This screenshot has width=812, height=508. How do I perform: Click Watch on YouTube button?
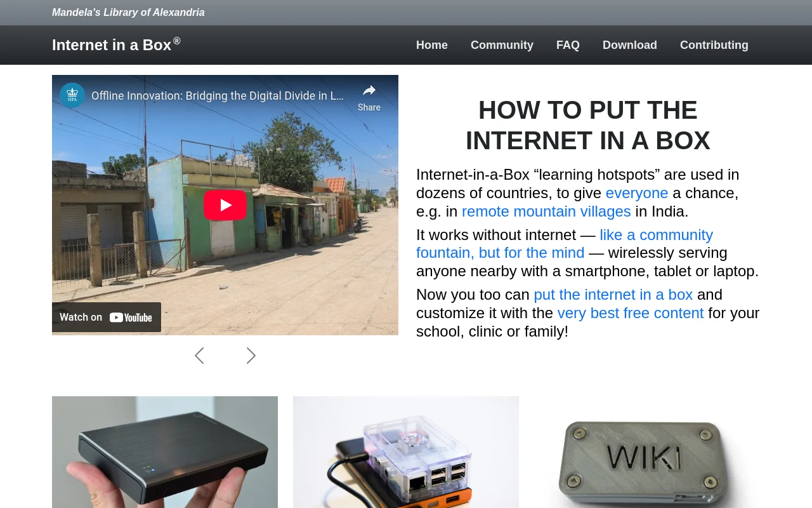coord(107,317)
